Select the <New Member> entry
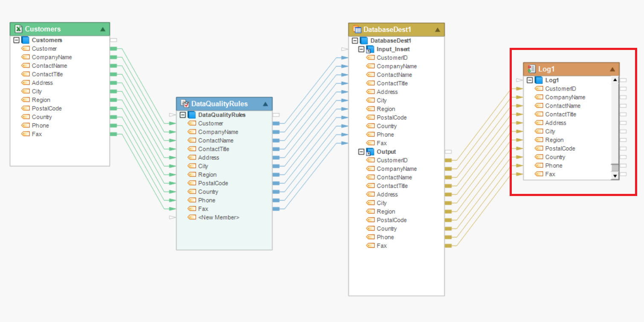The image size is (644, 322). tap(218, 217)
